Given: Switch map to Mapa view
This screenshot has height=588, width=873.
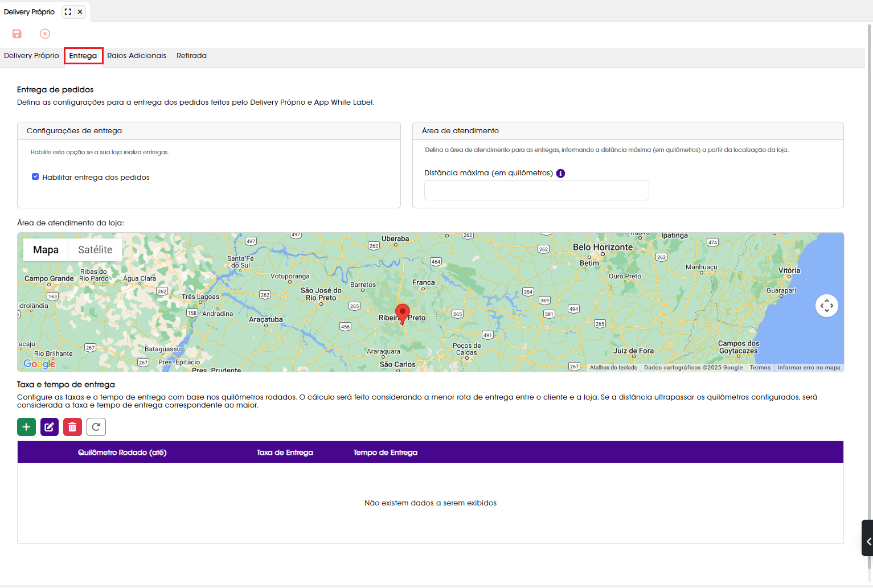Looking at the screenshot, I should click(x=46, y=250).
